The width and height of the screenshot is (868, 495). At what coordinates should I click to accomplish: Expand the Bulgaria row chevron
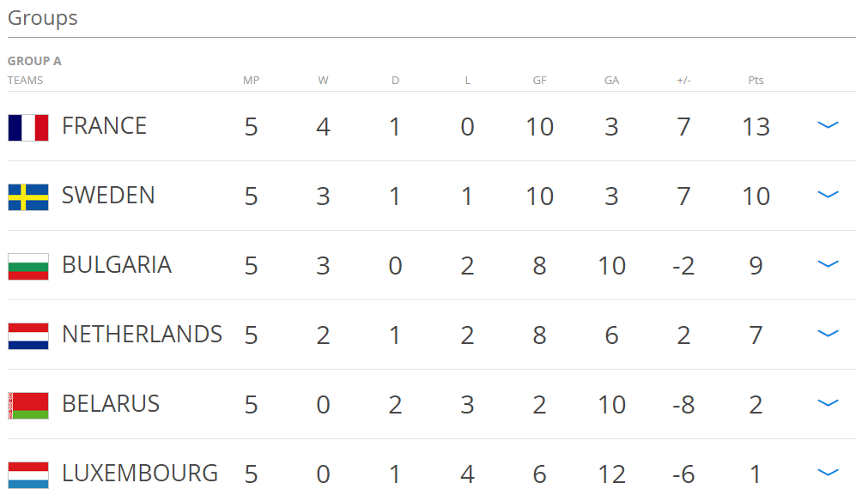(828, 264)
